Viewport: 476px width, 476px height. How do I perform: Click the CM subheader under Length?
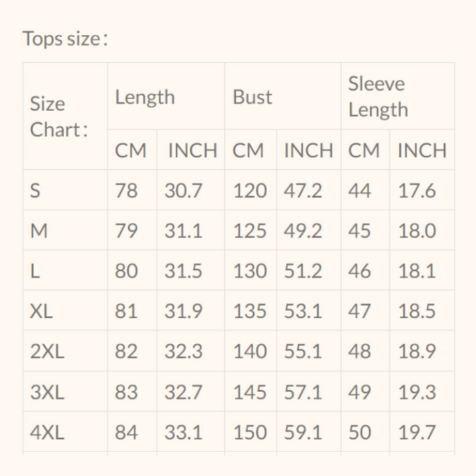click(x=130, y=151)
